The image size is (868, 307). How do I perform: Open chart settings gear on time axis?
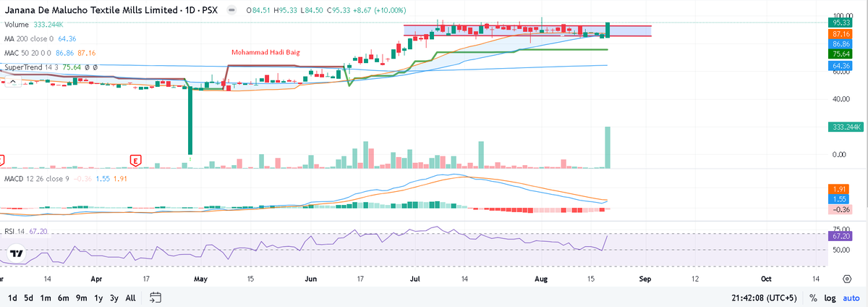pos(846,278)
